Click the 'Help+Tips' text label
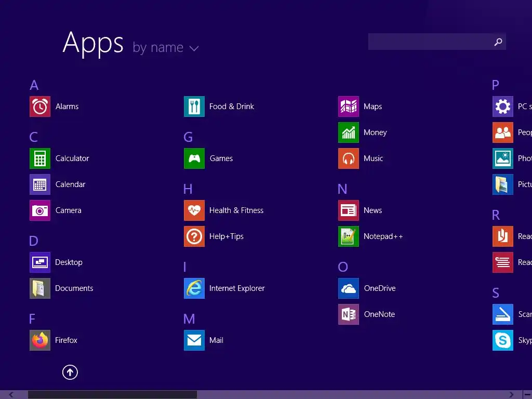The width and height of the screenshot is (532, 399). pyautogui.click(x=227, y=236)
